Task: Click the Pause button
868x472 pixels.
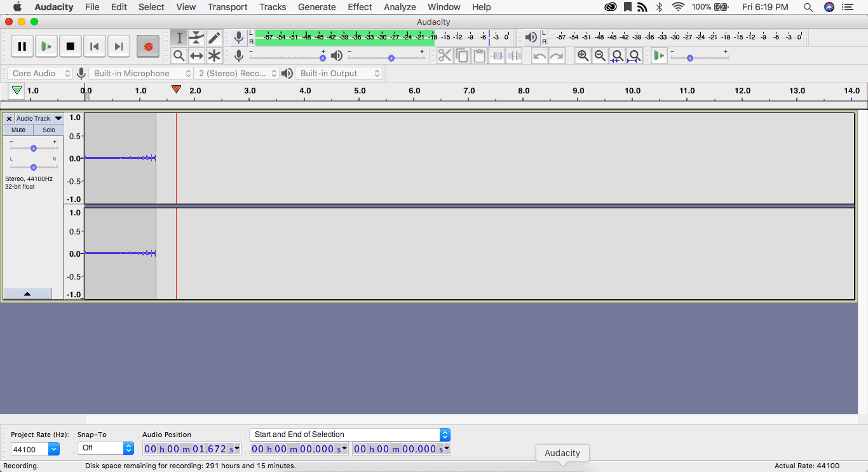Action: point(22,46)
